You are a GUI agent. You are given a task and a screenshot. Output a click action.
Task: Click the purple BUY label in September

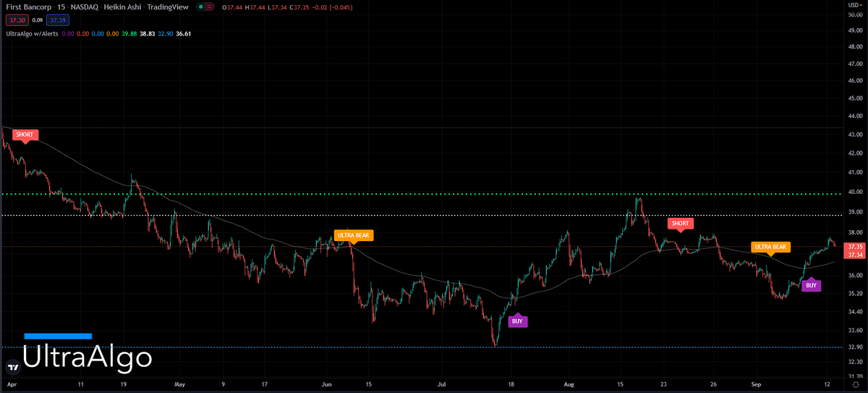pos(811,285)
